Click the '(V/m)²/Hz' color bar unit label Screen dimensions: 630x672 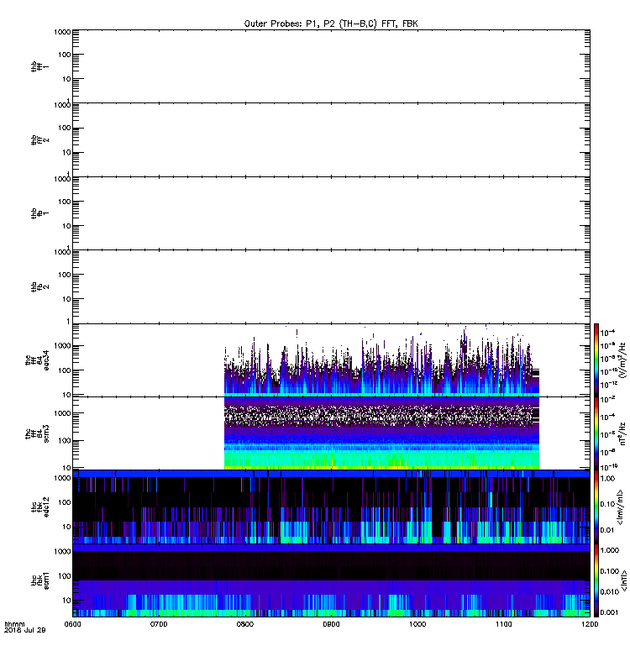pos(623,360)
